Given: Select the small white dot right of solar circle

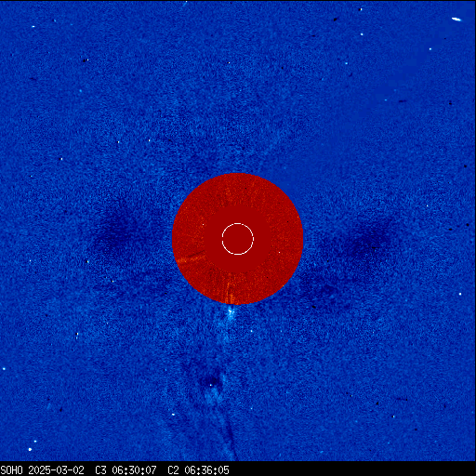Looking at the screenshot, I should coord(280,253).
